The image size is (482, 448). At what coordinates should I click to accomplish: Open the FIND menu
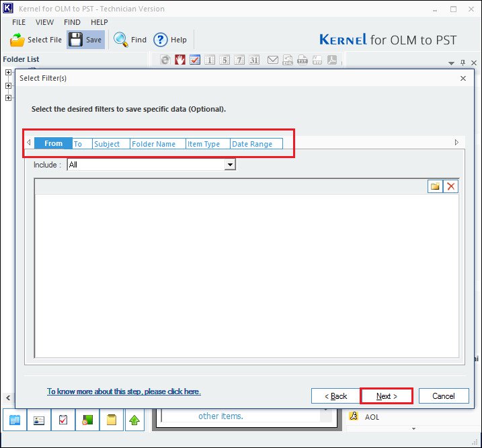tap(72, 22)
